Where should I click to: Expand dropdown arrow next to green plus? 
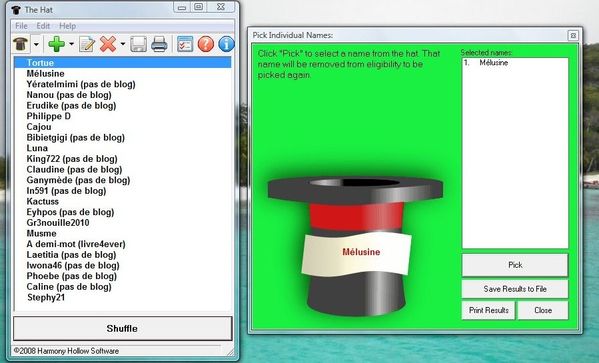click(71, 44)
